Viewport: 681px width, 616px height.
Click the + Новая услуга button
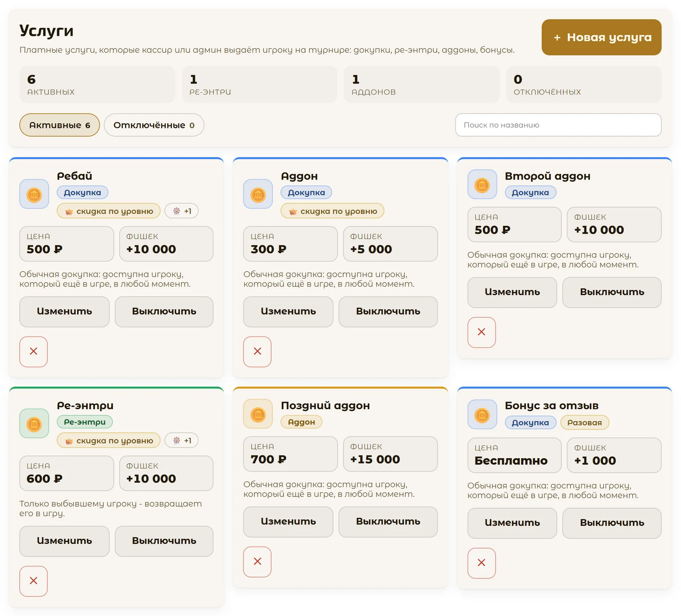coord(601,37)
